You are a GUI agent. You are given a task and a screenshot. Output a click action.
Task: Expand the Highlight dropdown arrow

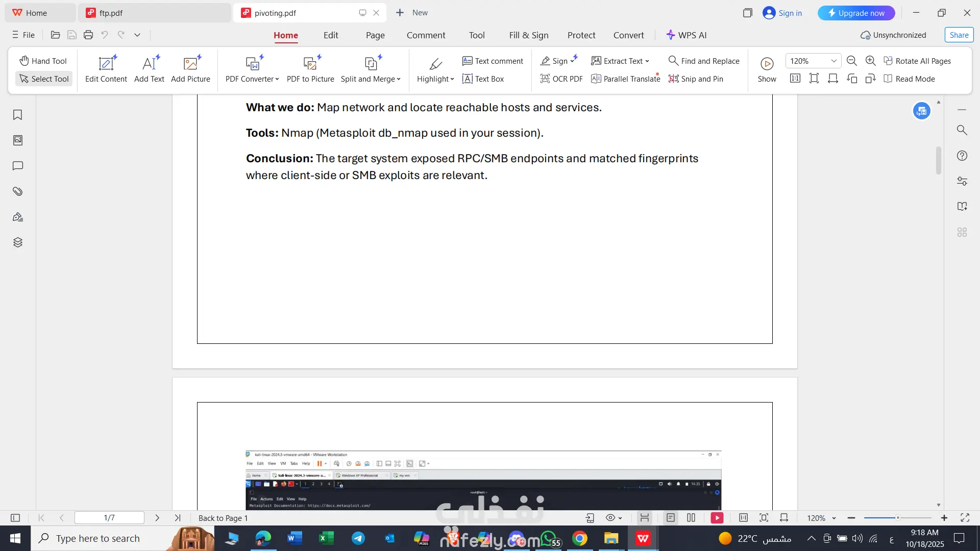pyautogui.click(x=452, y=79)
